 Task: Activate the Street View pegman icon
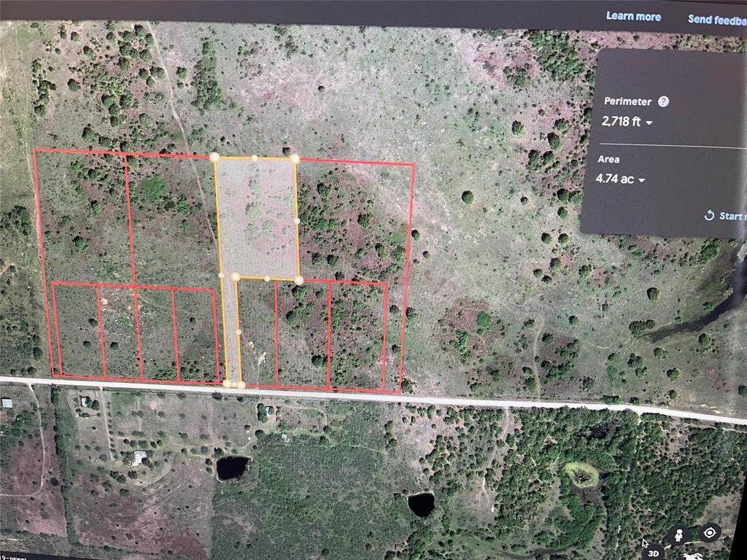[678, 536]
